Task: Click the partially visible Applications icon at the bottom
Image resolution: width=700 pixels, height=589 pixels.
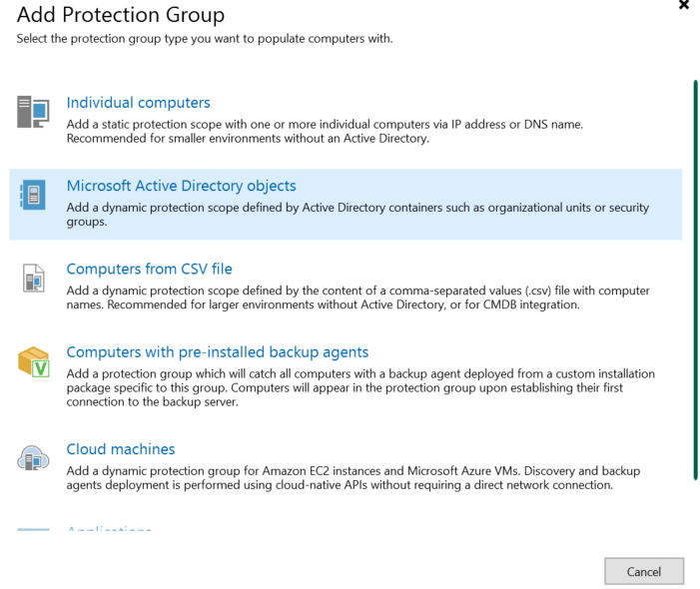Action: coord(33,530)
